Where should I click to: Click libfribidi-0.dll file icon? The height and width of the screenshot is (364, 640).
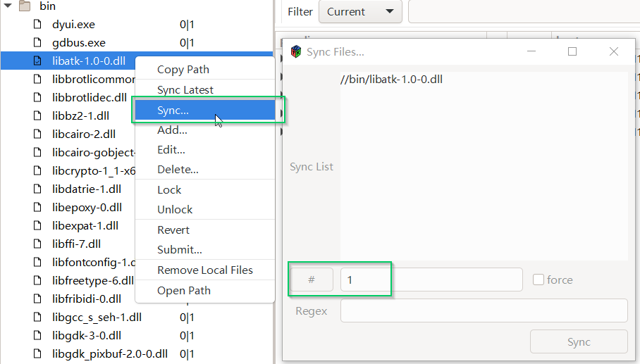(37, 299)
